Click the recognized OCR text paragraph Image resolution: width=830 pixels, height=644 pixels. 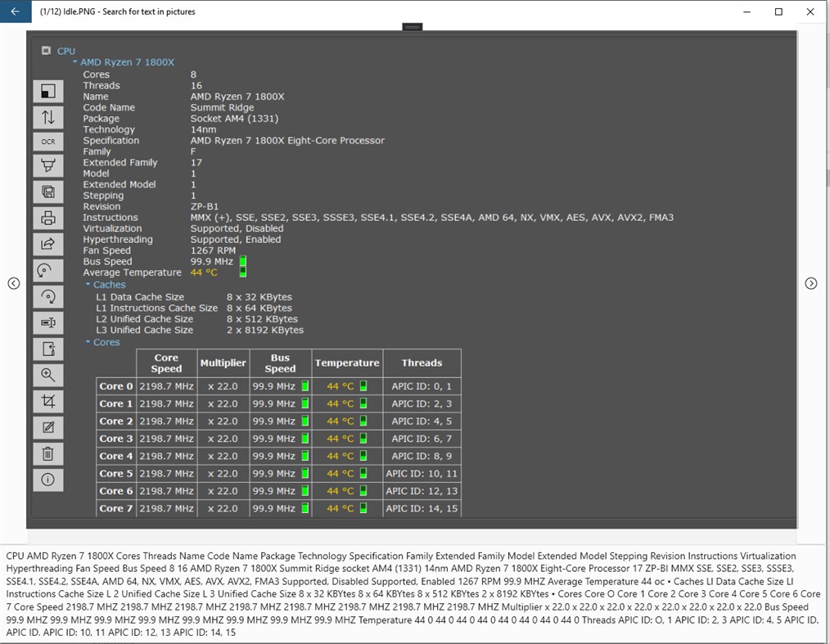tap(413, 594)
